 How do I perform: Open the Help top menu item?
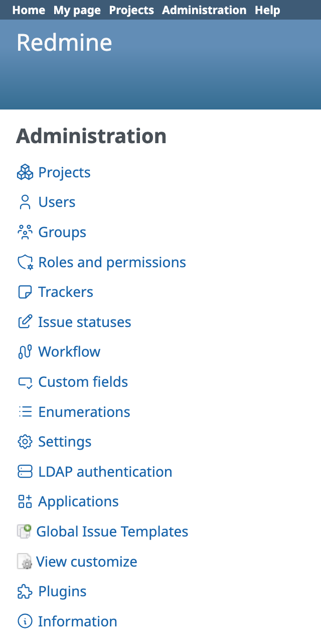click(x=267, y=10)
